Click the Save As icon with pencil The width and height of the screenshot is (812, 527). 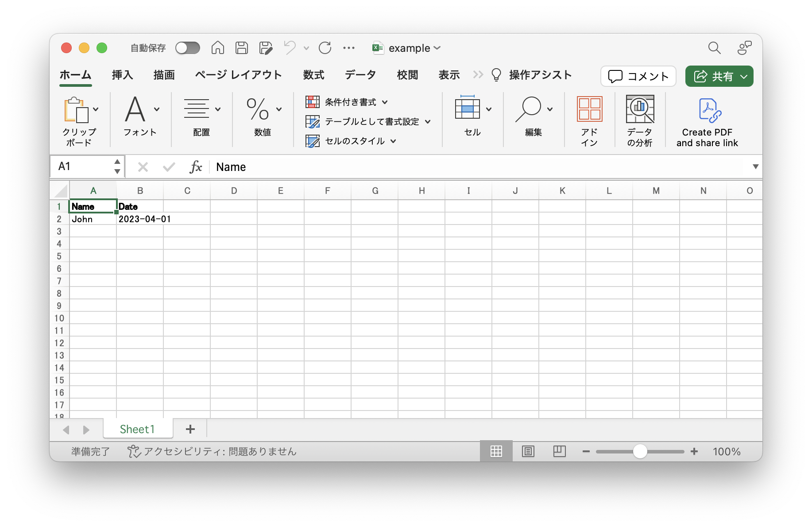pos(266,47)
